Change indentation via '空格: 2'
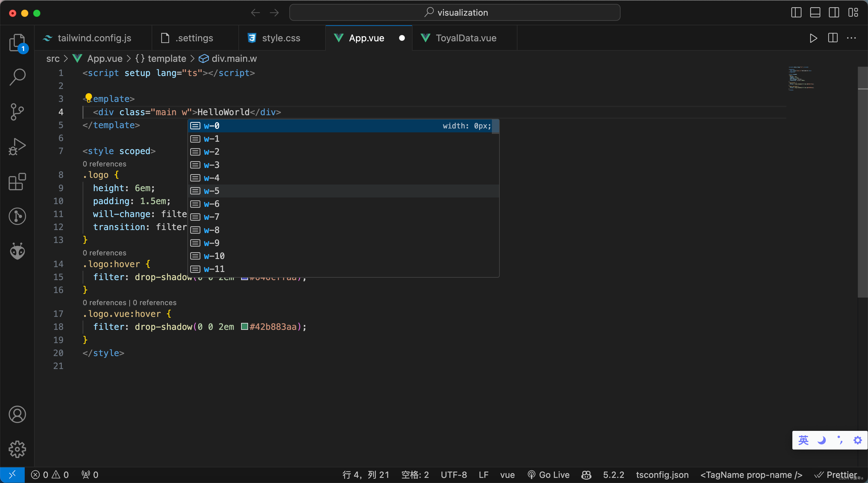 [415, 475]
